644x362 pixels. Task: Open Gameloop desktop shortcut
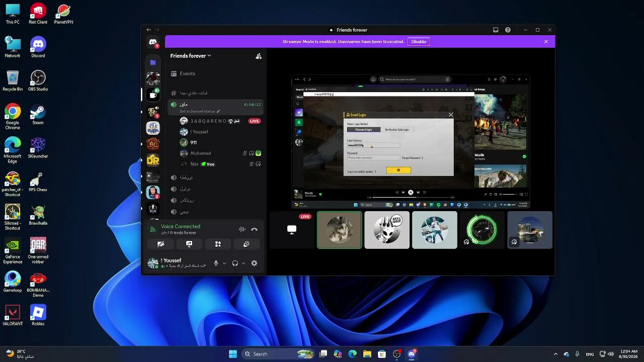click(x=13, y=282)
